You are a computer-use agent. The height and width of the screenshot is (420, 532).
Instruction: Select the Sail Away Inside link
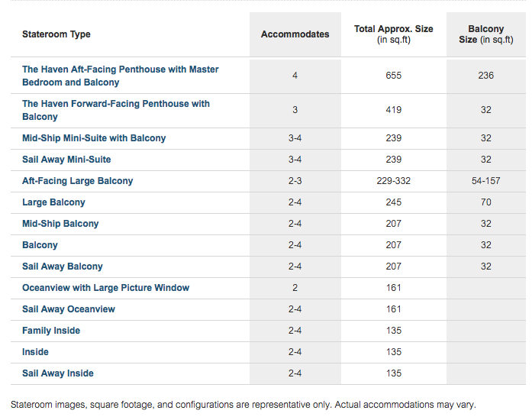pos(58,373)
